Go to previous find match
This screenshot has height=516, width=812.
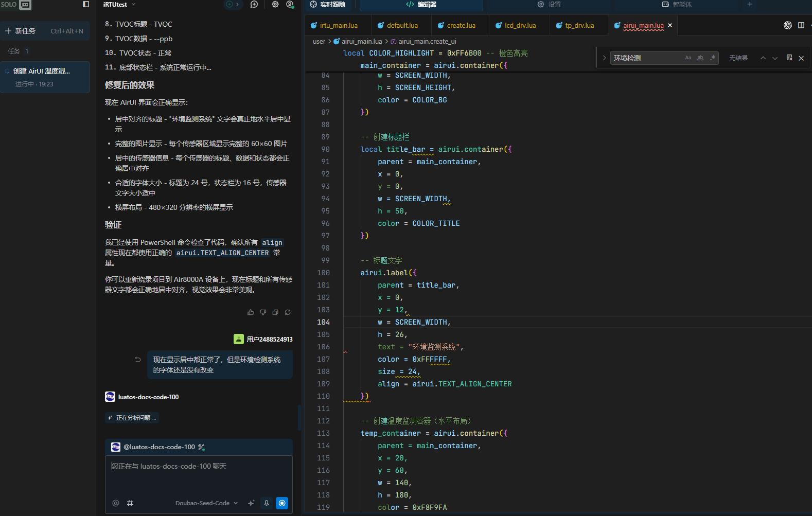[763, 58]
